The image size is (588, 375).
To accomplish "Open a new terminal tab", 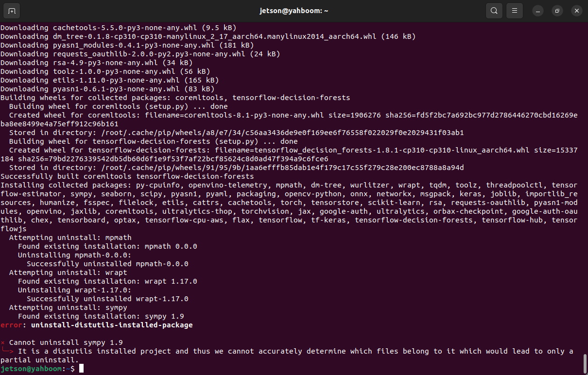I will point(12,11).
